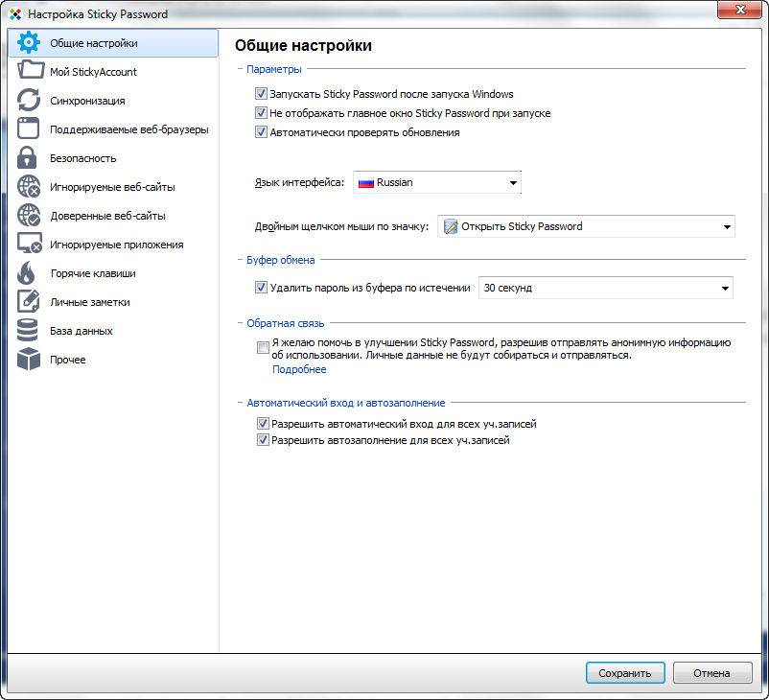Click the Общие настройки page heading
Image resolution: width=769 pixels, height=700 pixels.
coord(303,45)
